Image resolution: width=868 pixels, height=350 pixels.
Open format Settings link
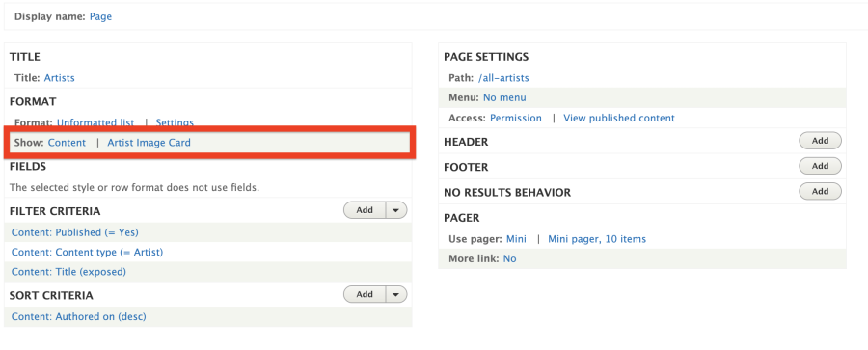click(x=175, y=122)
